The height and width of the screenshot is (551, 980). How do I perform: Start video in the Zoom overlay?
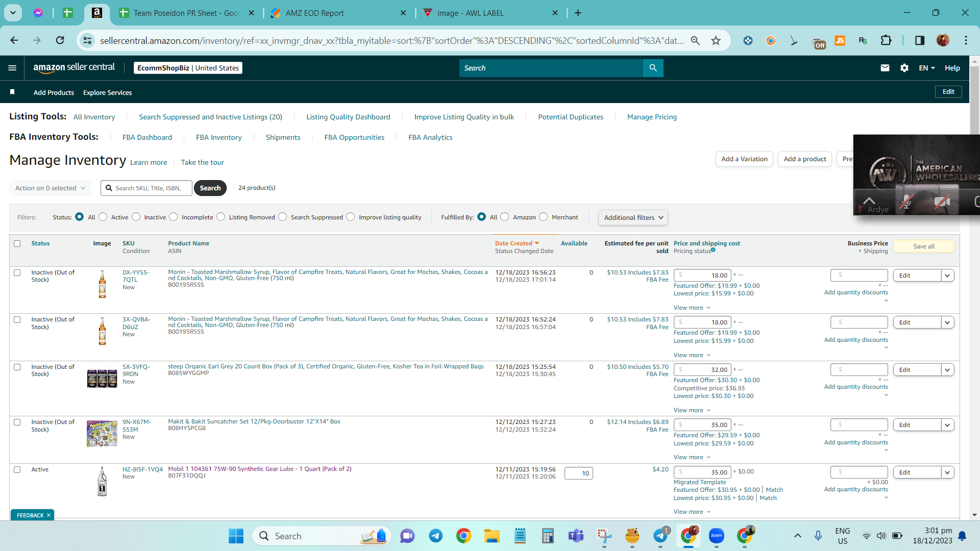tap(942, 202)
